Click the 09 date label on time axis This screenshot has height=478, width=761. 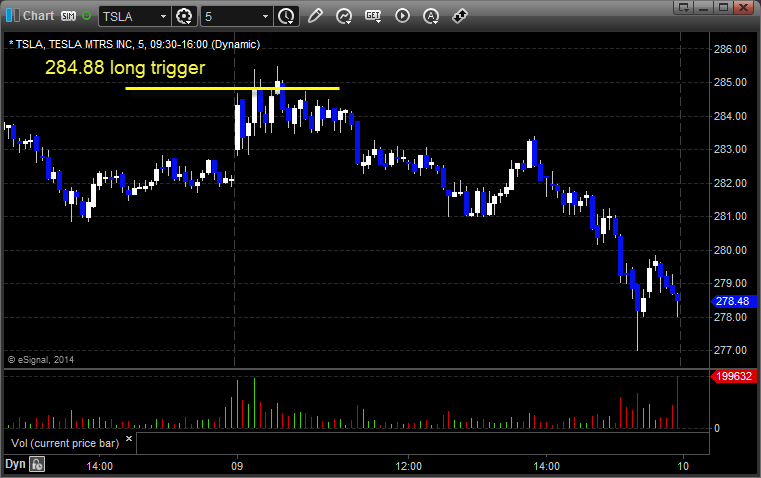(x=237, y=466)
